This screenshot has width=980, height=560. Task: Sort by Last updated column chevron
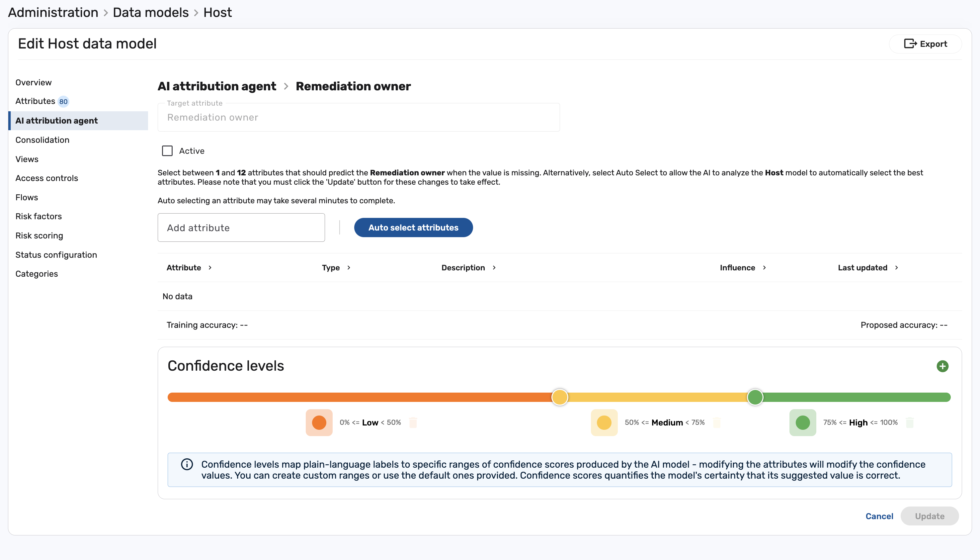(897, 268)
